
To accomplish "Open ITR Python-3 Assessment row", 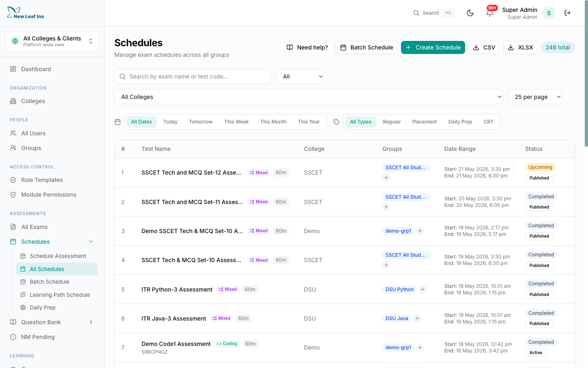I will [177, 289].
